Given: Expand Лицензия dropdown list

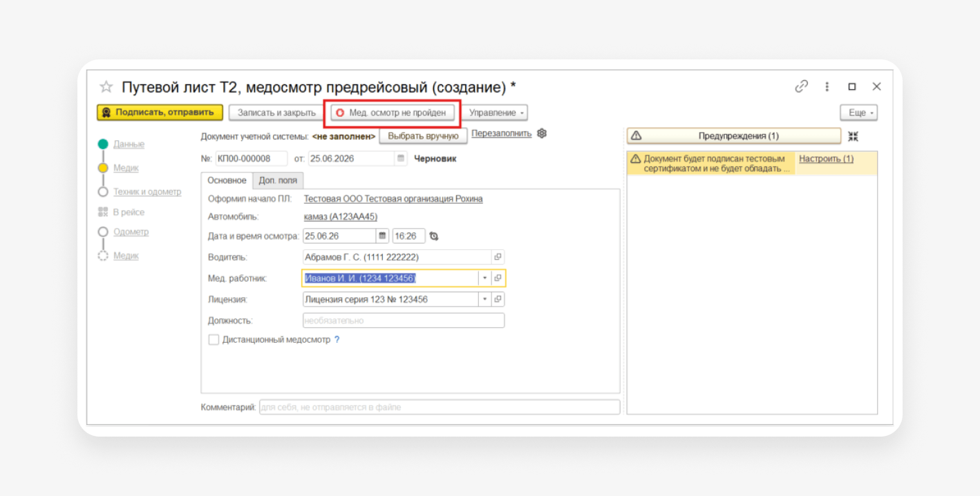Looking at the screenshot, I should (x=485, y=299).
